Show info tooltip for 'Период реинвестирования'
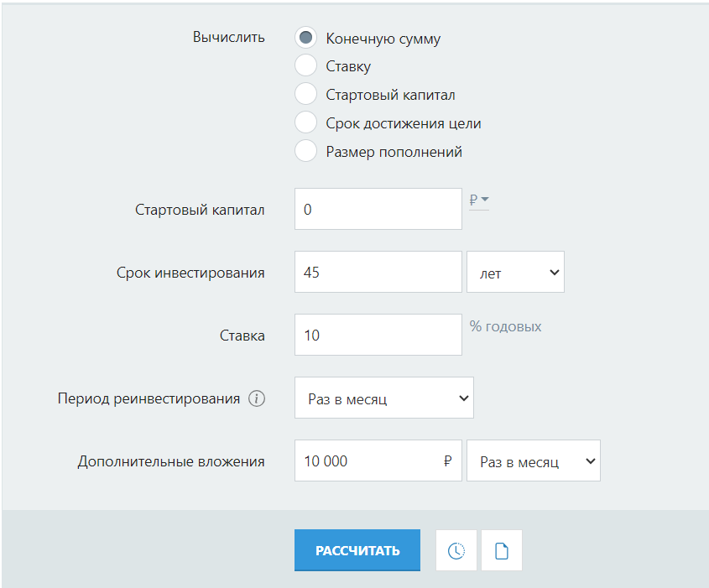Image resolution: width=709 pixels, height=588 pixels. coord(257,398)
